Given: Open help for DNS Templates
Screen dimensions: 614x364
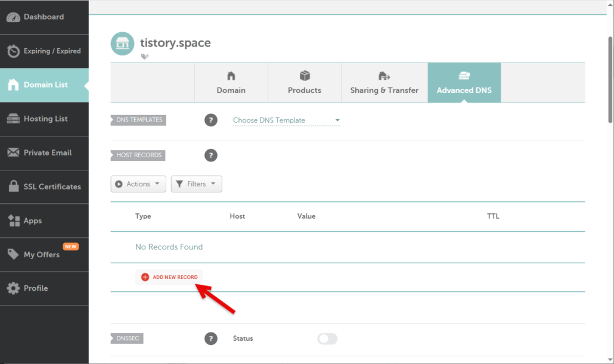Looking at the screenshot, I should click(210, 120).
